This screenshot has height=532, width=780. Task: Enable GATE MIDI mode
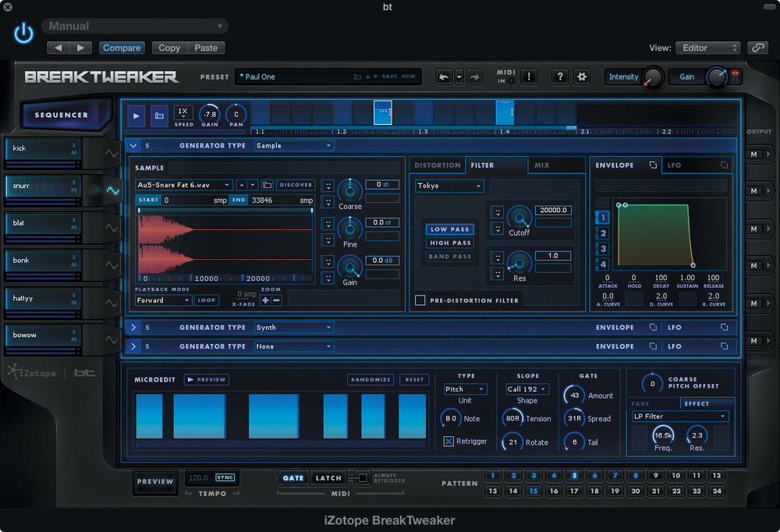pos(293,477)
